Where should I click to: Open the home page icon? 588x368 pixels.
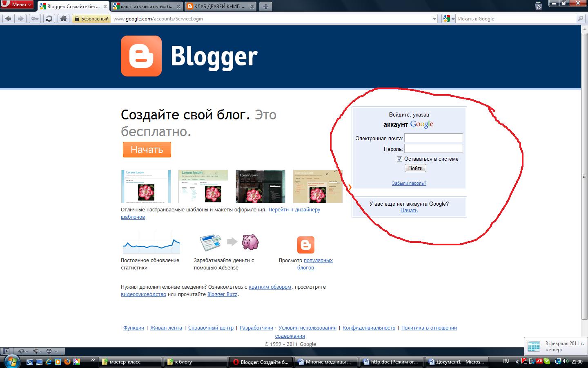tap(63, 18)
